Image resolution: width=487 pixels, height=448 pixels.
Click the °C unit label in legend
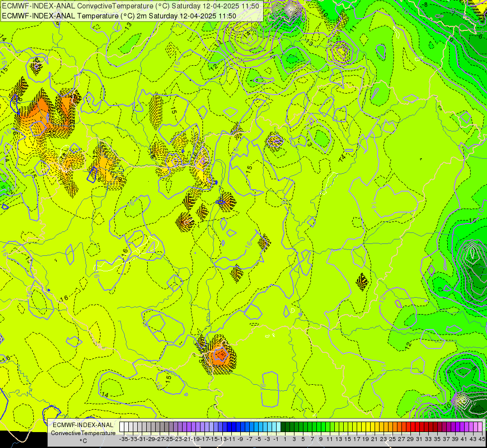click(x=83, y=441)
